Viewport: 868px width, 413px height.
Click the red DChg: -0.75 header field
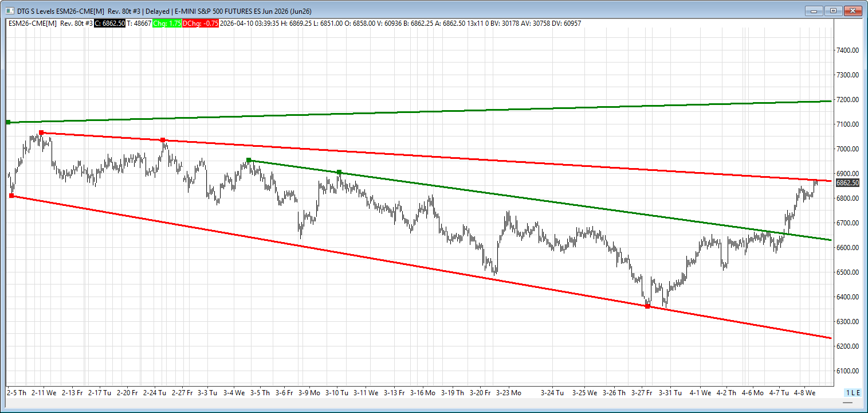200,24
